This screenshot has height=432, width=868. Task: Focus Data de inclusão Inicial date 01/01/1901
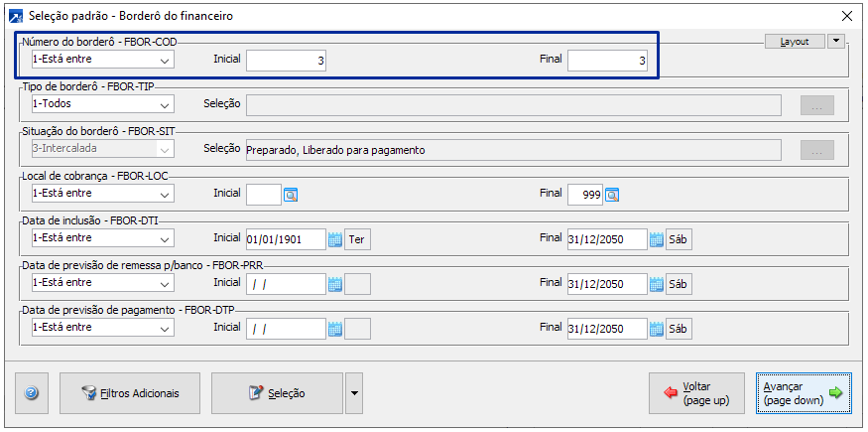click(x=287, y=239)
